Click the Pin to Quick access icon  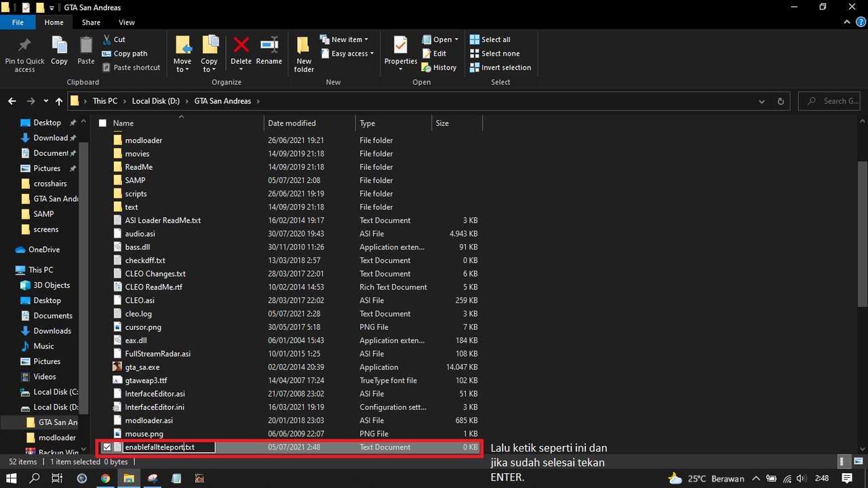tap(24, 46)
